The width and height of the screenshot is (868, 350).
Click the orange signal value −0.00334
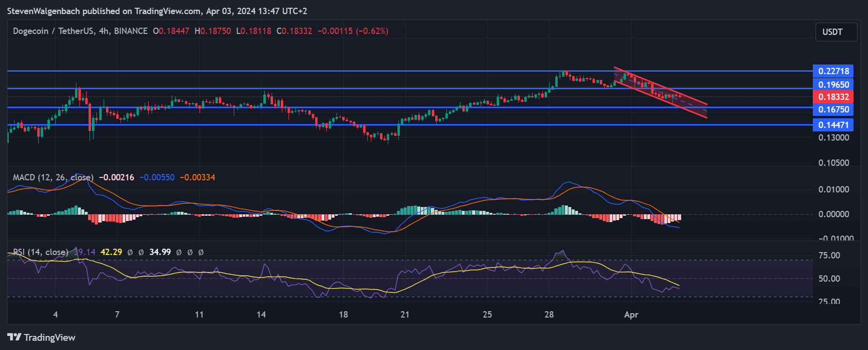coord(198,177)
